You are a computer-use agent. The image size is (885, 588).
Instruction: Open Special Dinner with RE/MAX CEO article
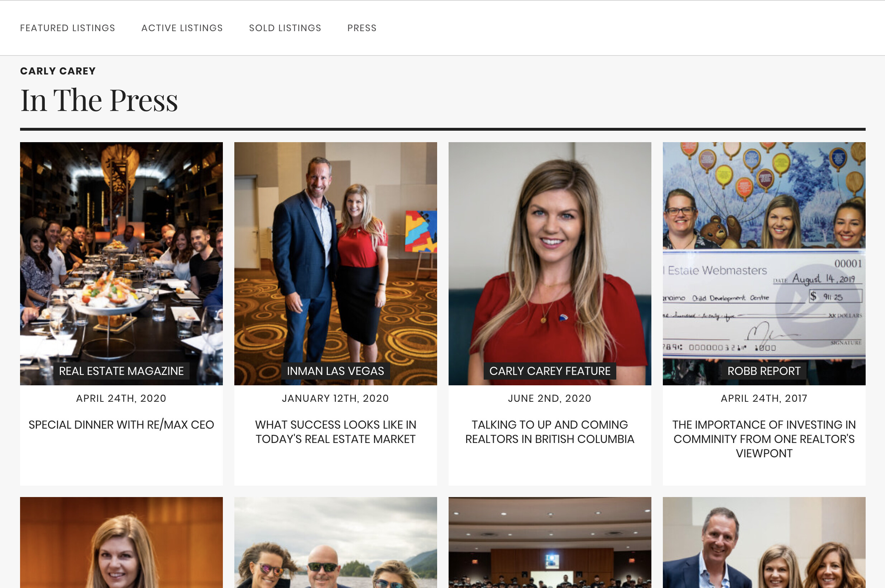point(121,424)
